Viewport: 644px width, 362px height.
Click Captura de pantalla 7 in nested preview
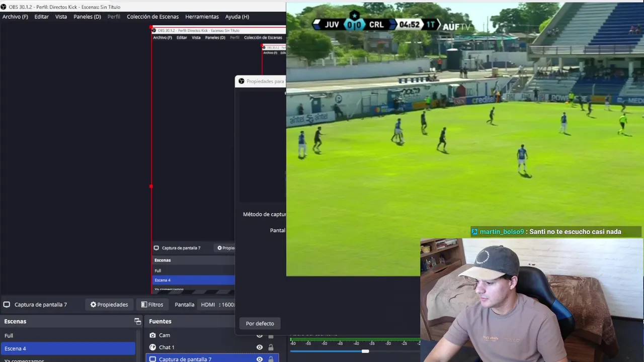pyautogui.click(x=181, y=248)
